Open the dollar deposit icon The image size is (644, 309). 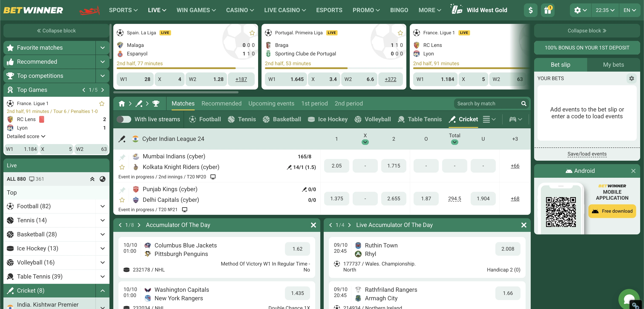point(530,10)
